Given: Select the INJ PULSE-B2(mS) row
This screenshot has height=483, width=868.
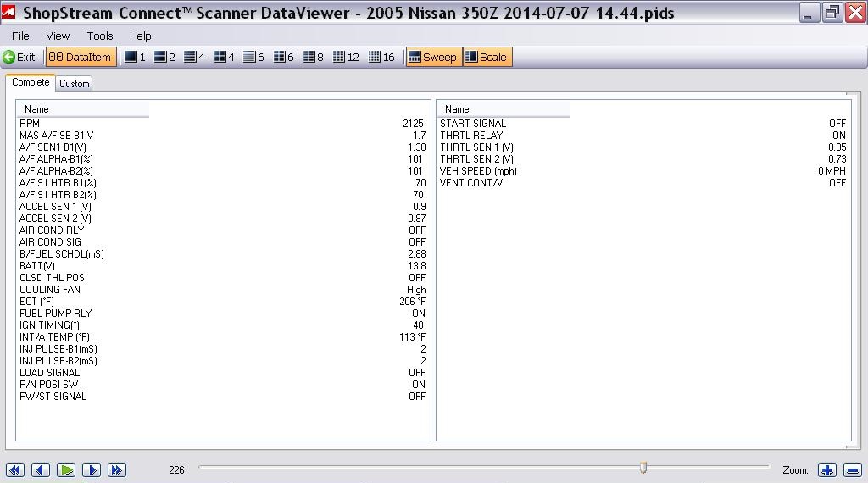Looking at the screenshot, I should (223, 361).
